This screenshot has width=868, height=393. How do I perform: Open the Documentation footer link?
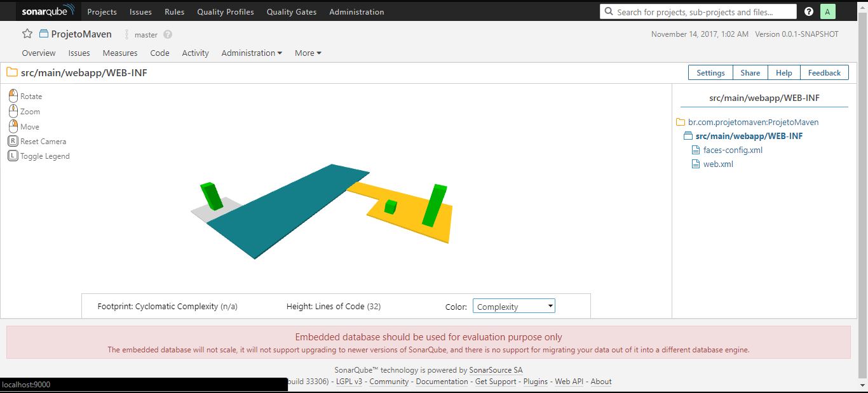tap(442, 382)
